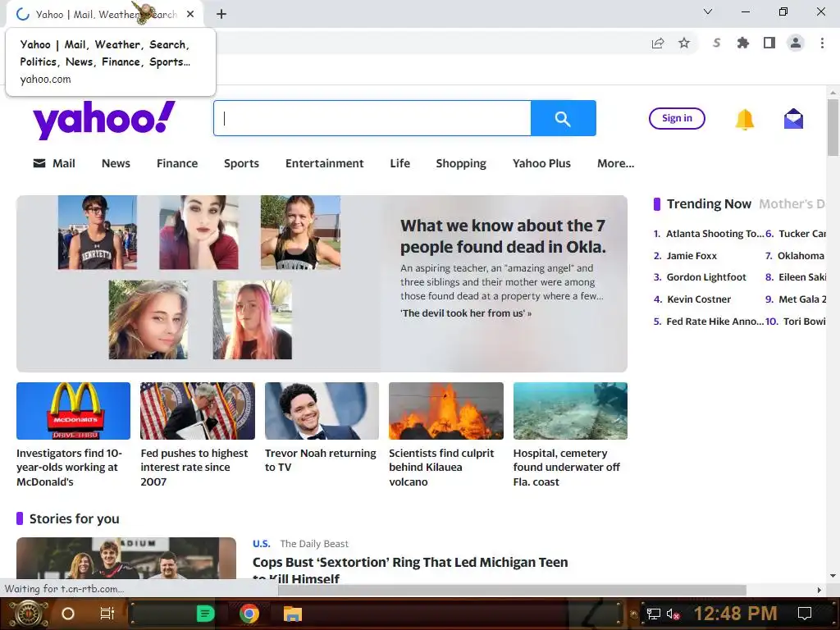
Task: Click the share page icon
Action: (x=658, y=43)
